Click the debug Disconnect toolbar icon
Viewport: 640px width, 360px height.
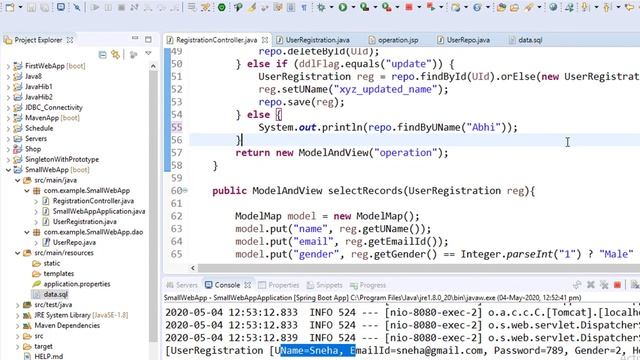tap(134, 7)
